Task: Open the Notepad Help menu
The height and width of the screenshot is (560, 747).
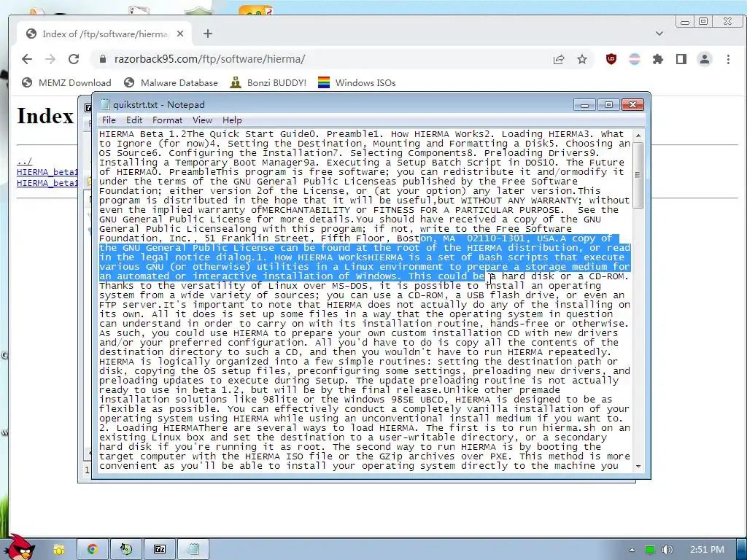Action: (x=232, y=120)
